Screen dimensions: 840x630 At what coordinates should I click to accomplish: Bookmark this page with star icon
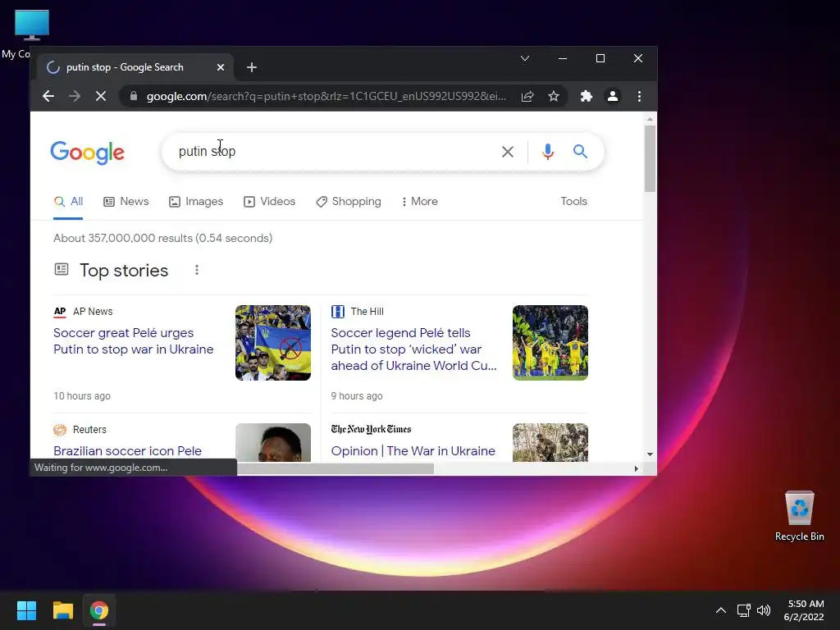554,97
